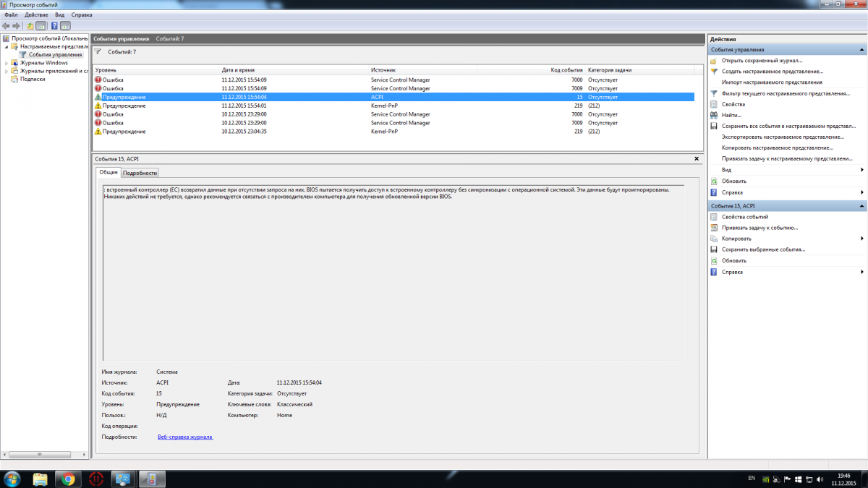Toggle the console tree pane toolbar icon
This screenshot has width=868, height=488.
coord(41,25)
